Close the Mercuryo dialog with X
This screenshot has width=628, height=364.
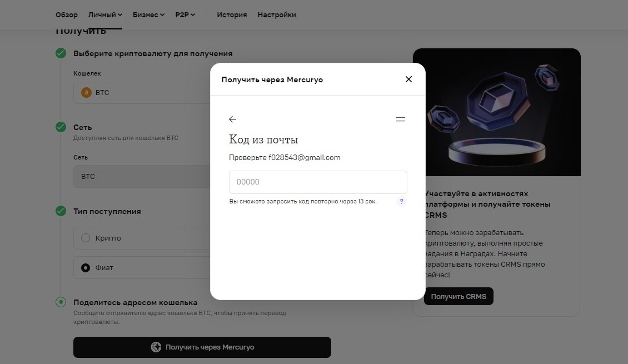(408, 79)
